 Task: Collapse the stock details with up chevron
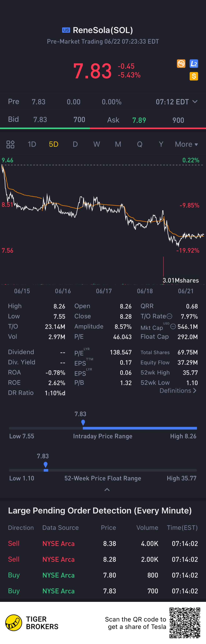[107, 489]
